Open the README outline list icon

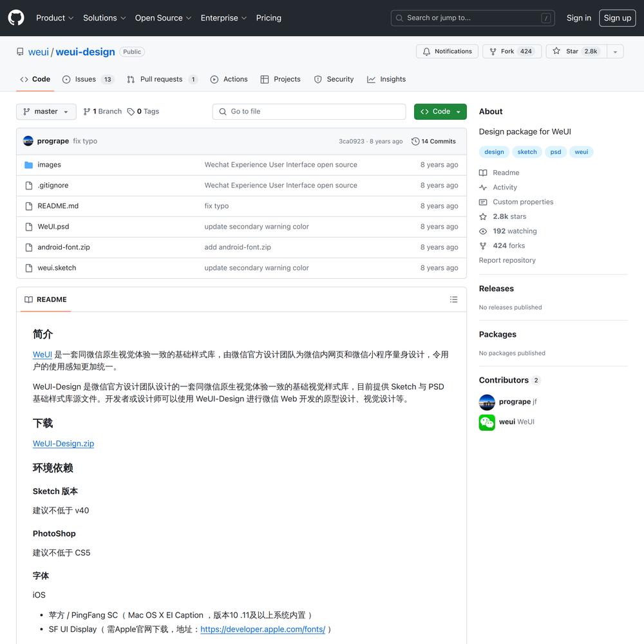pos(453,299)
